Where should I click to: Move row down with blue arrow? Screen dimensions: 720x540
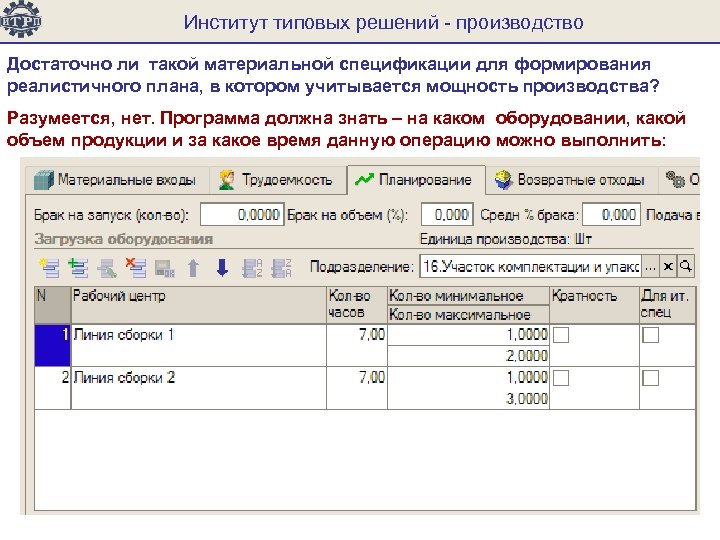(x=222, y=268)
